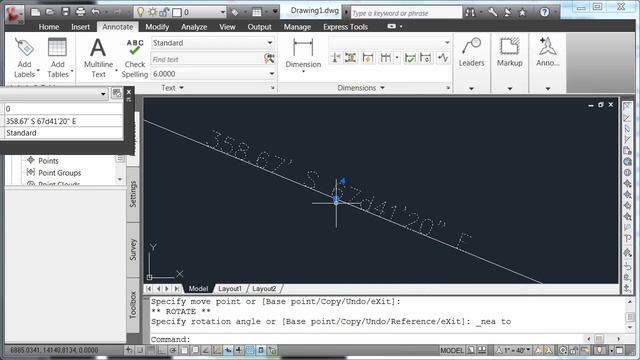
Task: Click the second icon in Dimensions panel row
Action: [x=351, y=58]
